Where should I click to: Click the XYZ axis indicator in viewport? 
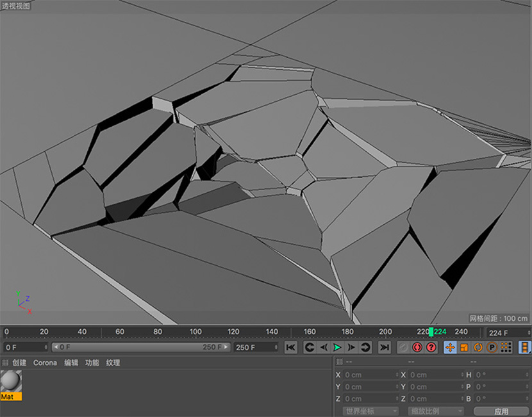[24, 302]
